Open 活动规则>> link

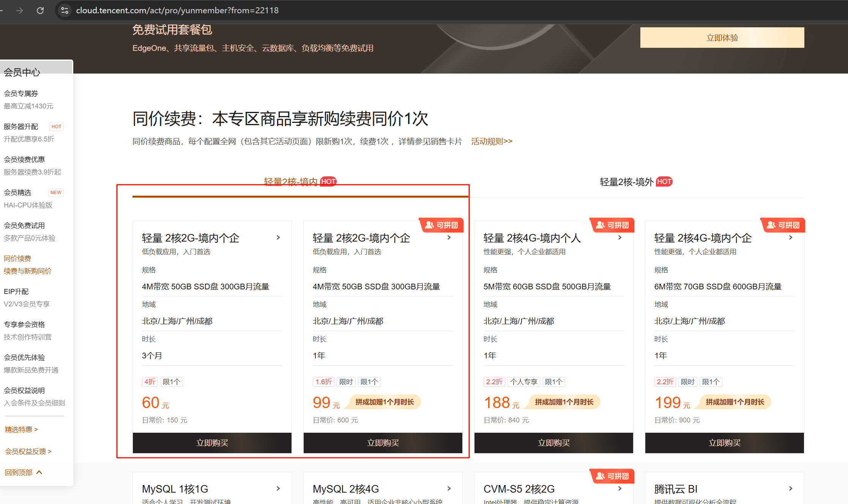tap(492, 141)
